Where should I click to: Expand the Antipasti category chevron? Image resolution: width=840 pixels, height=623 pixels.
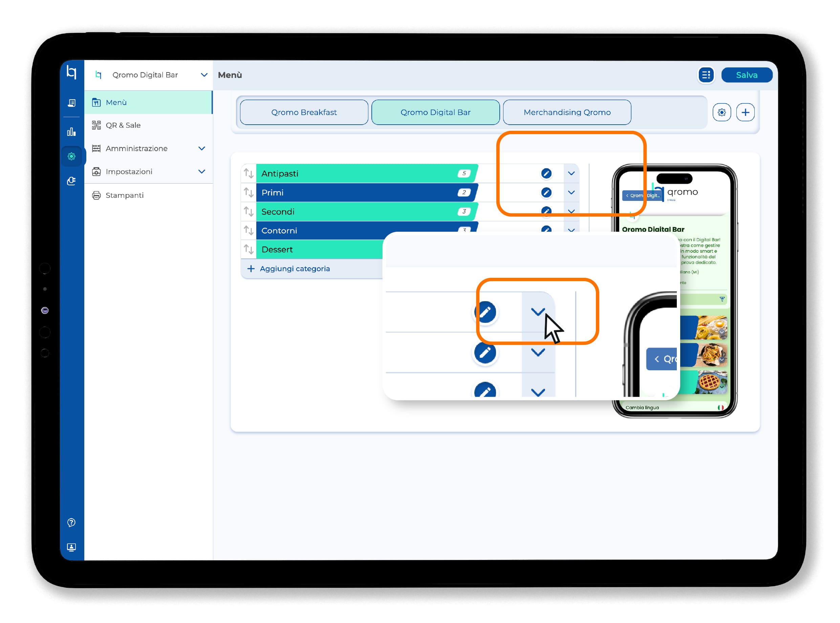(571, 173)
